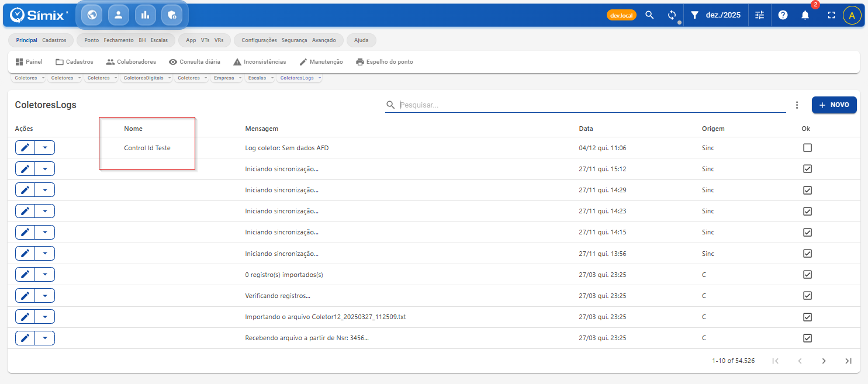Open the Ajuda menu
This screenshot has width=868, height=384.
tap(361, 40)
